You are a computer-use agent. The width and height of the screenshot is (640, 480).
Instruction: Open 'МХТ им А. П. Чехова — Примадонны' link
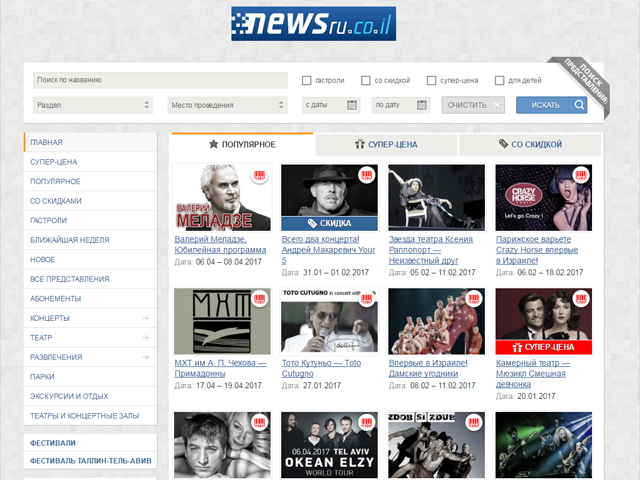point(220,367)
